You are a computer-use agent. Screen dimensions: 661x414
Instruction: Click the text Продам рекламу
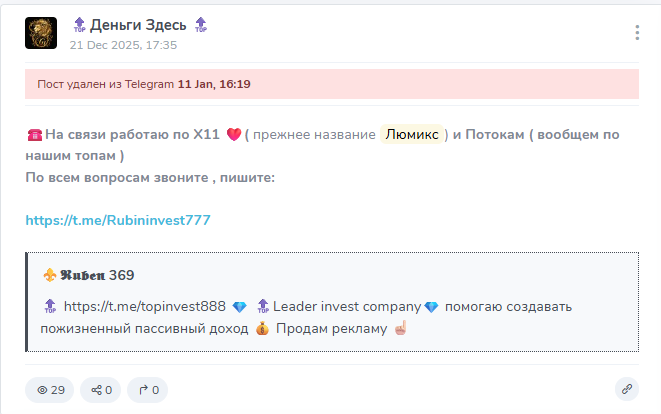(x=332, y=328)
